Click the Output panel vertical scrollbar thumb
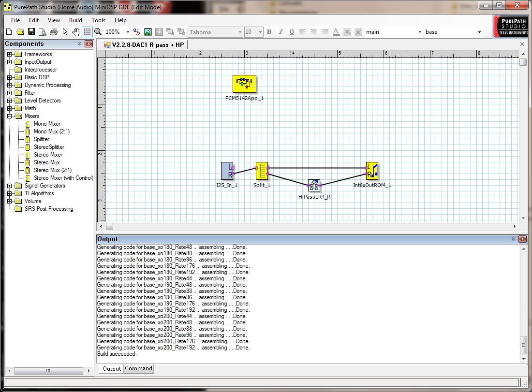The height and width of the screenshot is (392, 532). point(523,345)
